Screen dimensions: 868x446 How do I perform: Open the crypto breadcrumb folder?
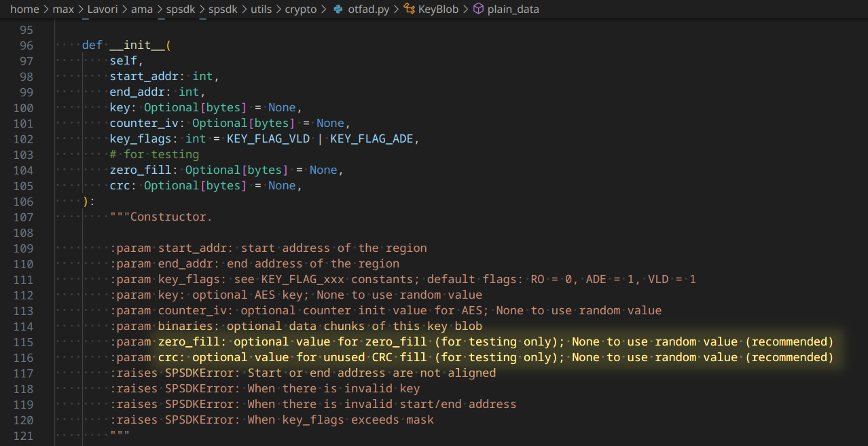coord(301,9)
